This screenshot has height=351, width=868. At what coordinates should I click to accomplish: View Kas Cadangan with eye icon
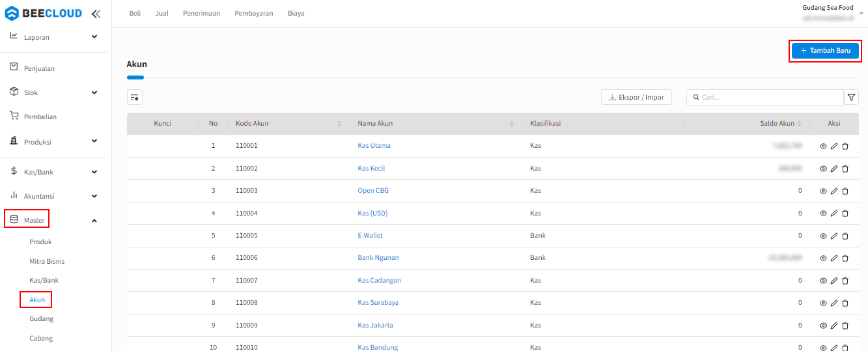[x=823, y=281]
